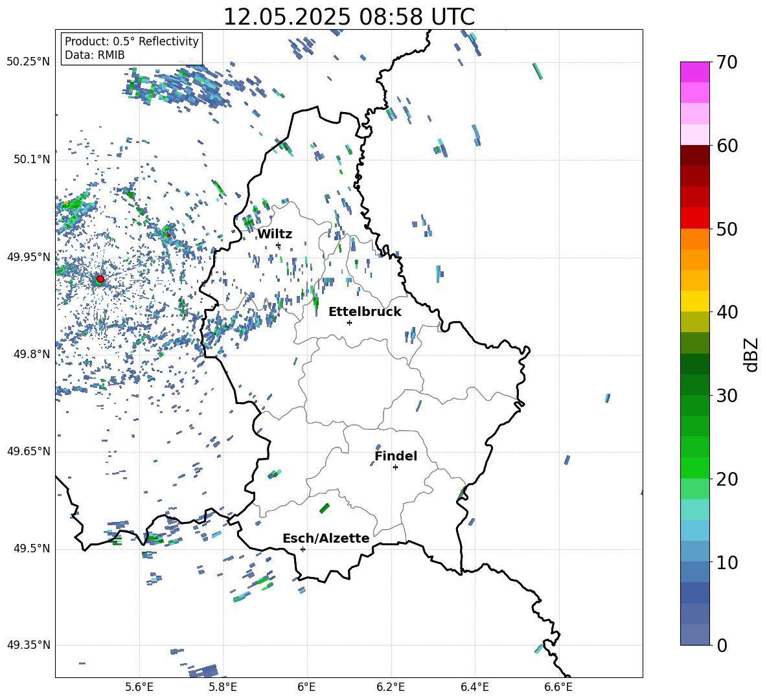The image size is (767, 700).
Task: Click the 60 tick label on colorbar
Action: [727, 146]
